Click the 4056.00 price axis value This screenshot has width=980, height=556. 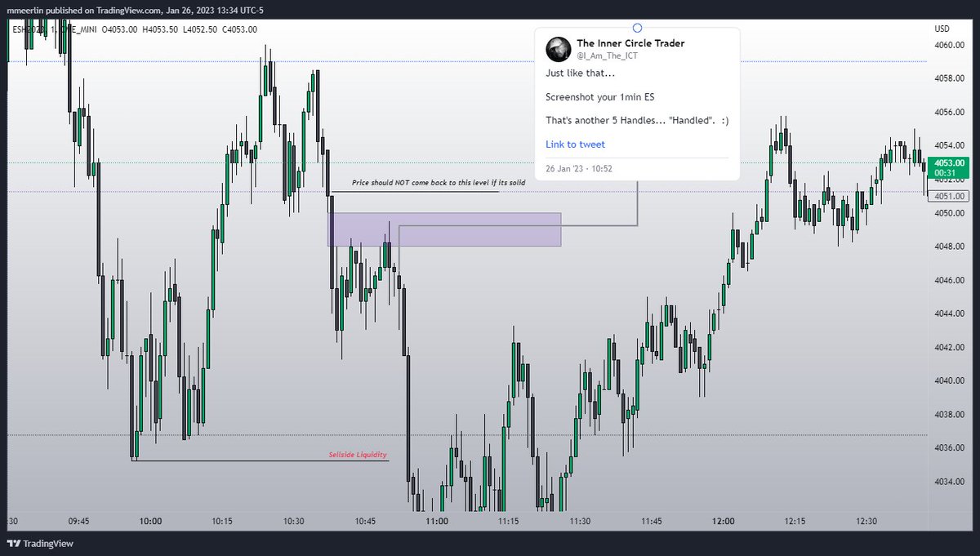950,113
